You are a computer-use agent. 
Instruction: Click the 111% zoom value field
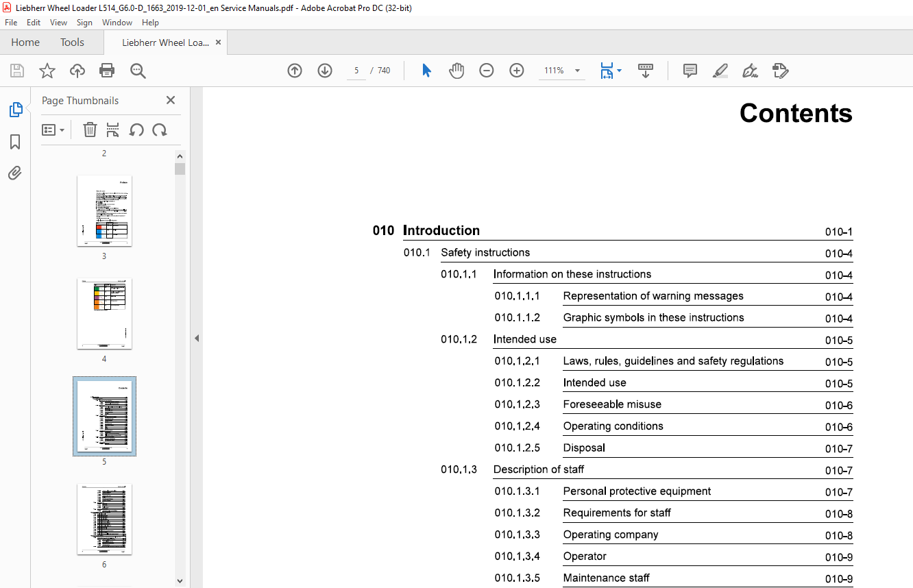tap(554, 71)
